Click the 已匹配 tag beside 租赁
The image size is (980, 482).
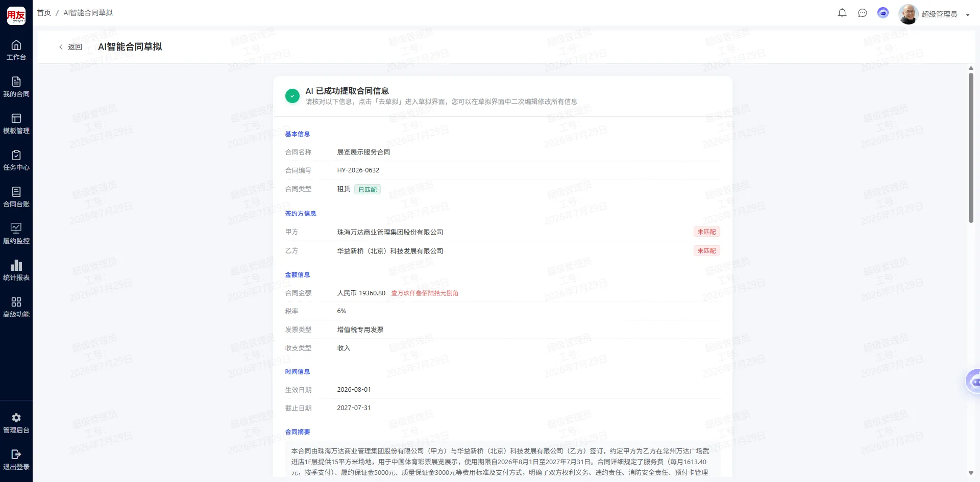click(367, 190)
